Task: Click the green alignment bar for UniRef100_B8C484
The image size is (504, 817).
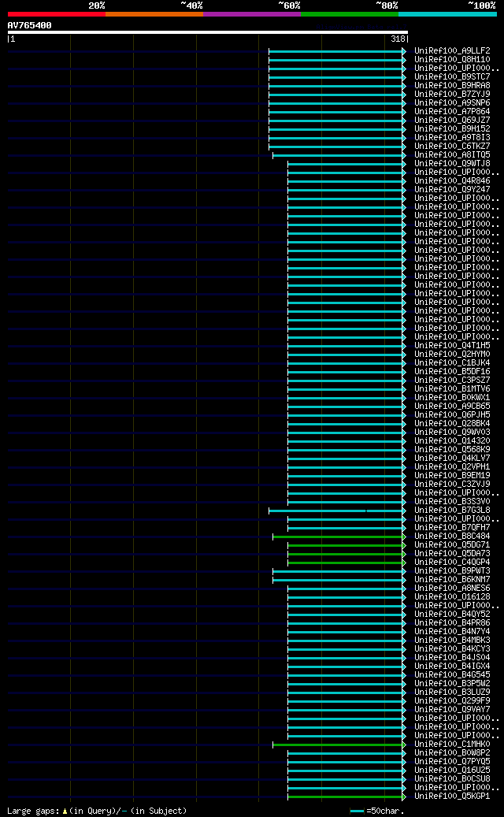Action: (x=339, y=537)
